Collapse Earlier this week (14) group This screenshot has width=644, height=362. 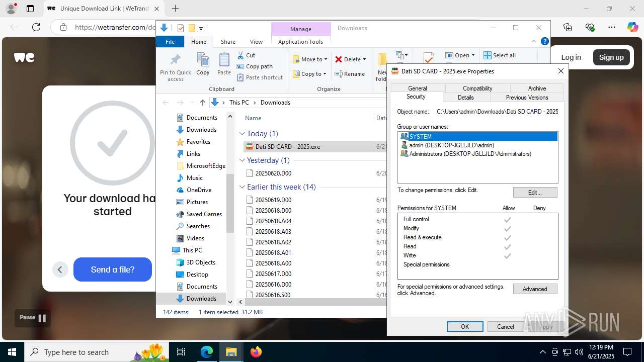(242, 187)
